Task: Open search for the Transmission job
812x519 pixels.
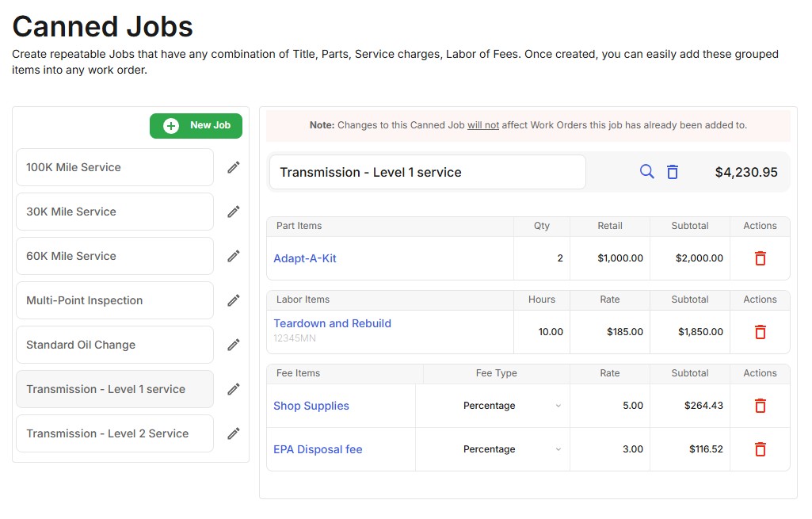Action: tap(646, 171)
